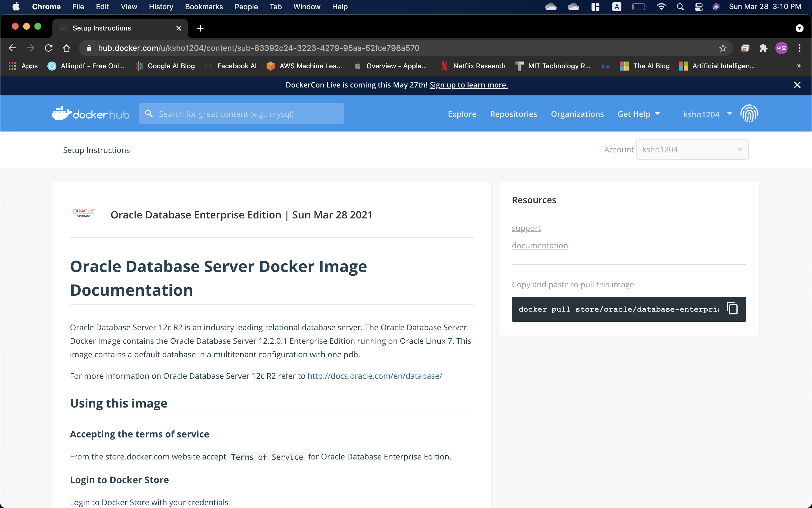Open the Netflix Research bookmark
The image size is (812, 508).
tap(473, 66)
